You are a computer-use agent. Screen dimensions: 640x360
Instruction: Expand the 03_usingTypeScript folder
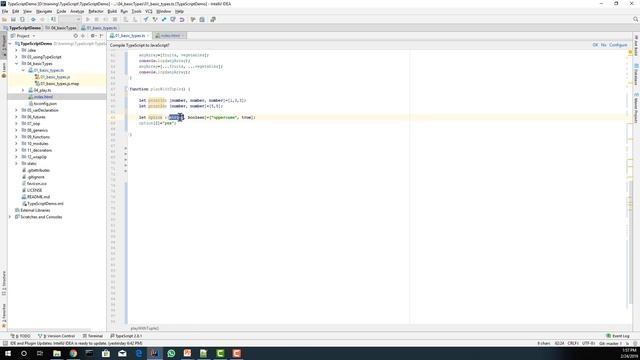pos(17,57)
